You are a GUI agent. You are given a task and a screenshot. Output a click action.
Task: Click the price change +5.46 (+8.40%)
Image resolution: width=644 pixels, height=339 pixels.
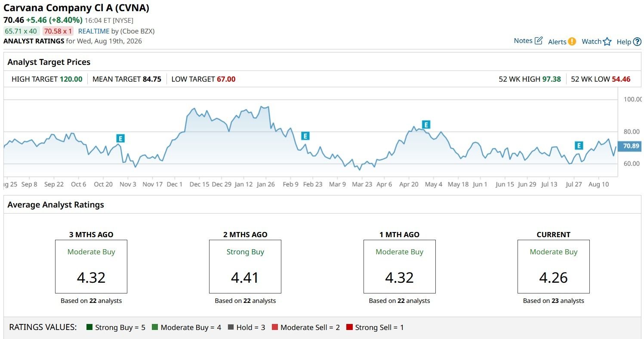point(54,20)
